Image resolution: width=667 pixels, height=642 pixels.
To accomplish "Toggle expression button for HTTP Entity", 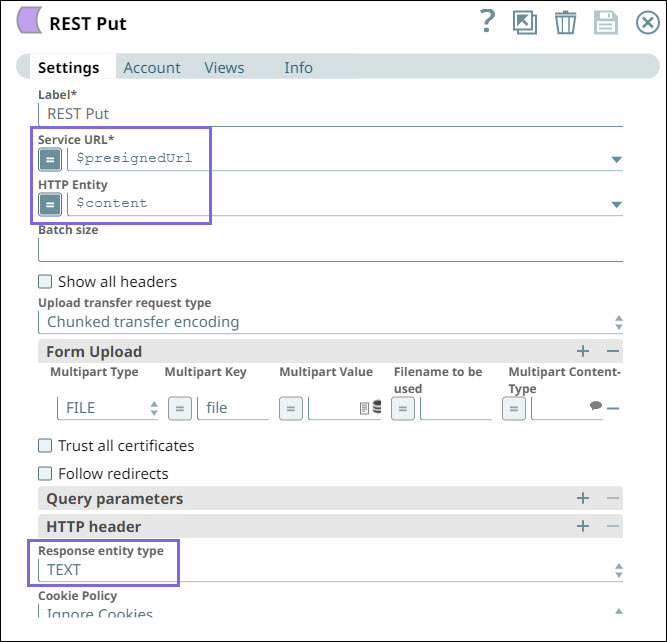I will 50,203.
